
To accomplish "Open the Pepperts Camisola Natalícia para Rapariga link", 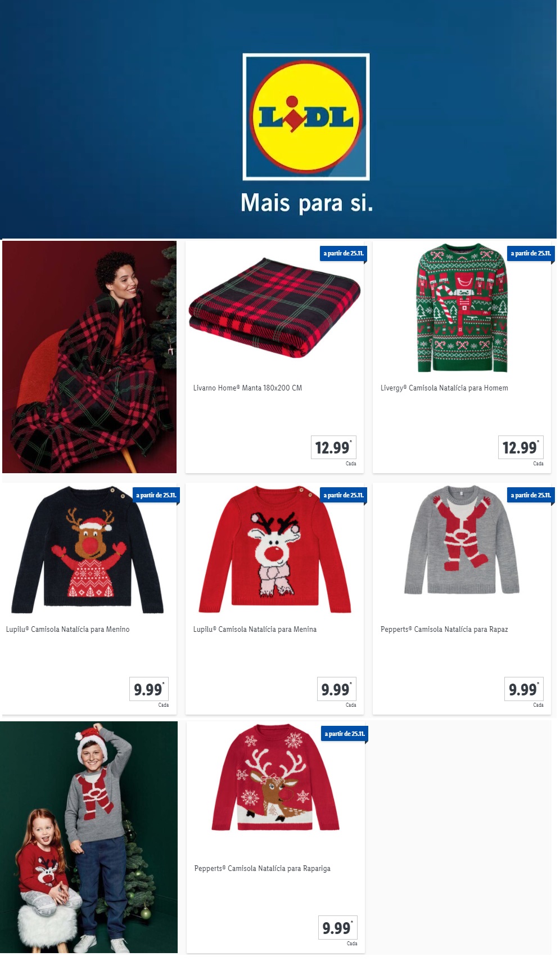I will coord(263,869).
